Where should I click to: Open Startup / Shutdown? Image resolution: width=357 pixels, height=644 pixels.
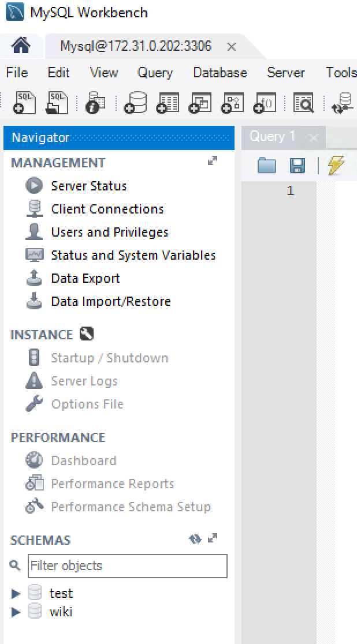pos(110,358)
